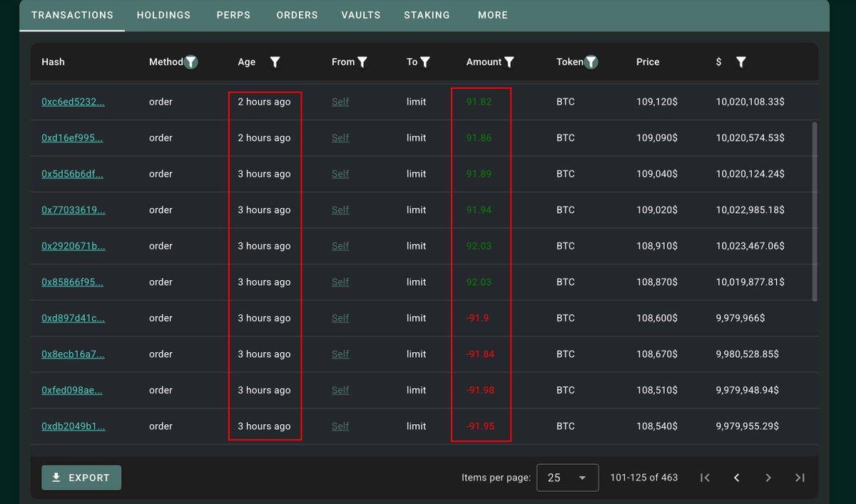Select the 10,023,467.06$ value
The height and width of the screenshot is (504, 856).
coord(750,246)
